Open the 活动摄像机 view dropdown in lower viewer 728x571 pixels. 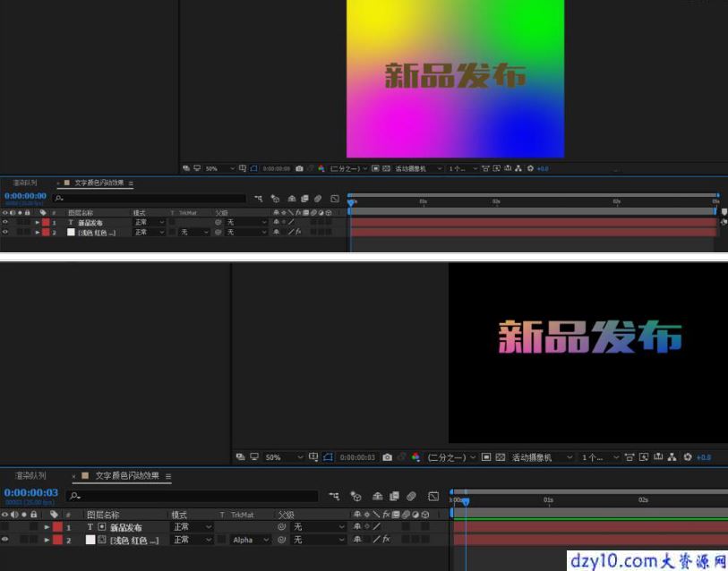coord(542,457)
